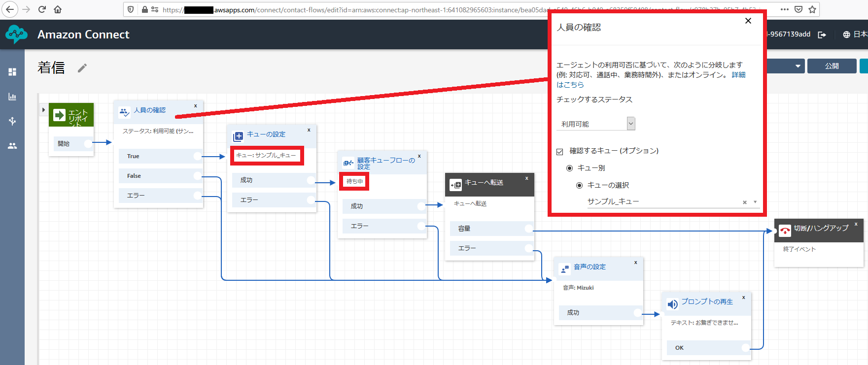Open the browser home page icon
Screen dimensions: 868x365
(58, 9)
